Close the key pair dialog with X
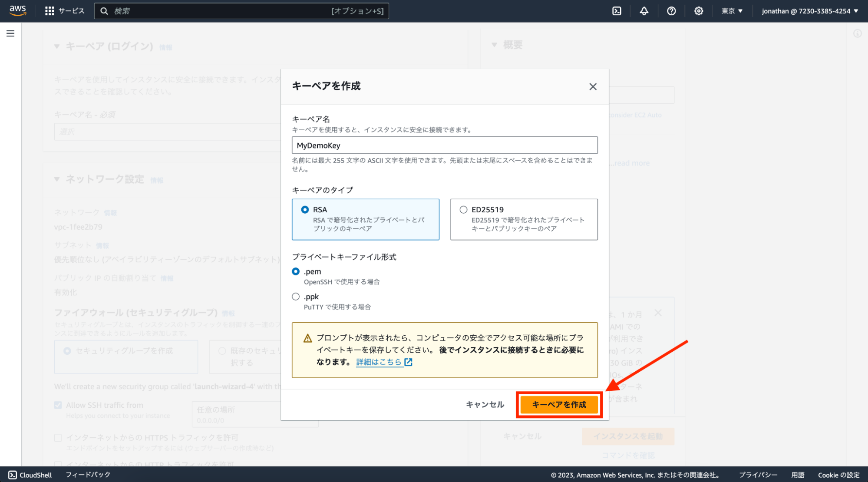Viewport: 868px width, 482px height. [593, 87]
